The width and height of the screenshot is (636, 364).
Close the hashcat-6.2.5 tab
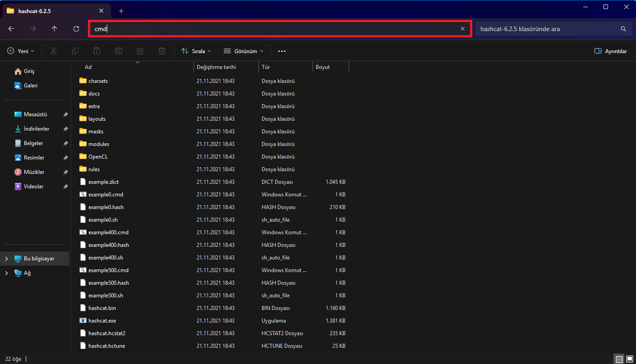point(101,11)
